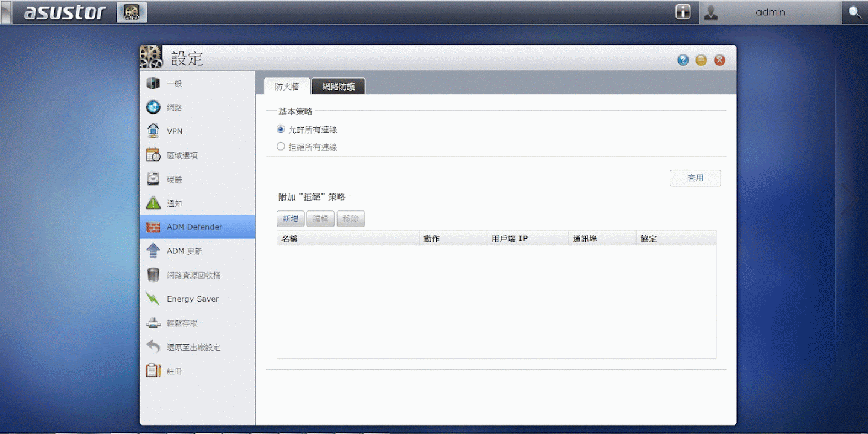Select 還原至出廠設定 sidebar entry
This screenshot has width=868, height=434.
[198, 347]
